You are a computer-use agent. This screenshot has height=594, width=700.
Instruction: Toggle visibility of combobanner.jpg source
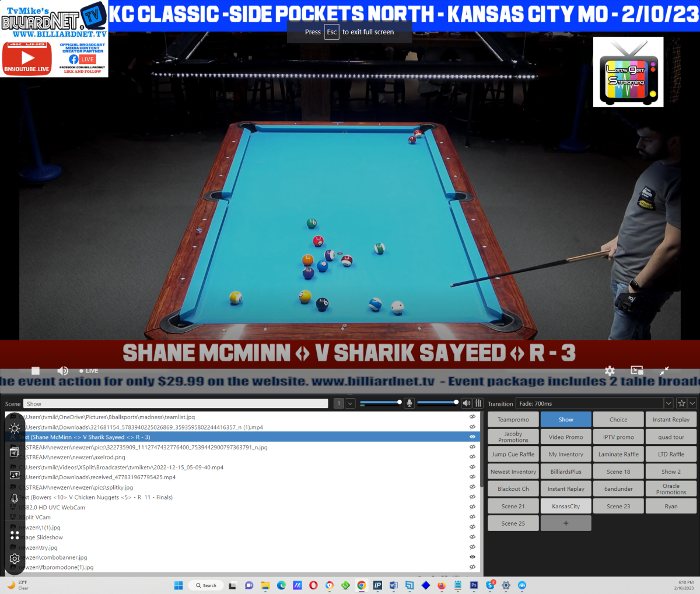coord(472,557)
